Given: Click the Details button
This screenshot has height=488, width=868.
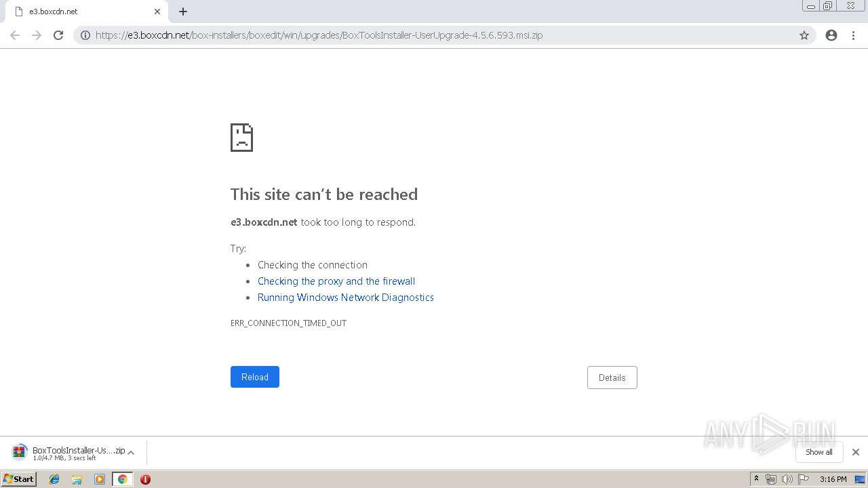Looking at the screenshot, I should click(x=612, y=378).
